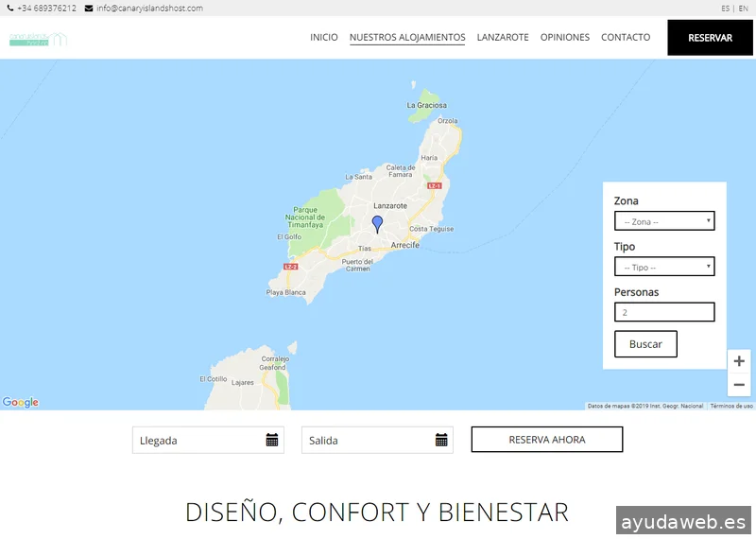Screen dimensions: 756x539
Task: Click the info@canaryislandshost.com email link
Action: click(149, 9)
